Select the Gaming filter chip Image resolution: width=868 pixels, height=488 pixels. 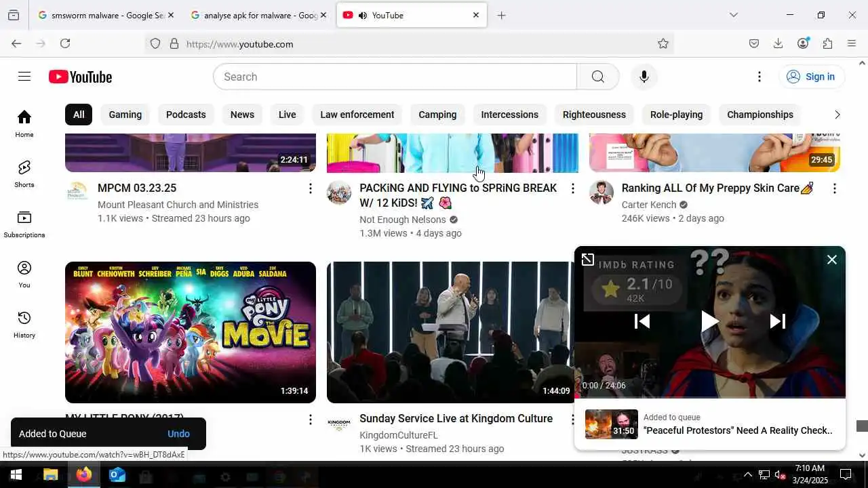(x=125, y=115)
